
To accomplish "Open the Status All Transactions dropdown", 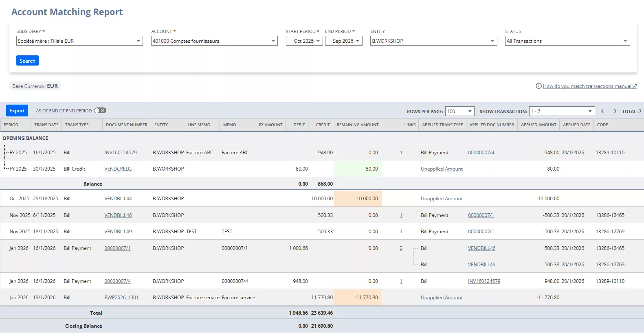I will pyautogui.click(x=567, y=41).
